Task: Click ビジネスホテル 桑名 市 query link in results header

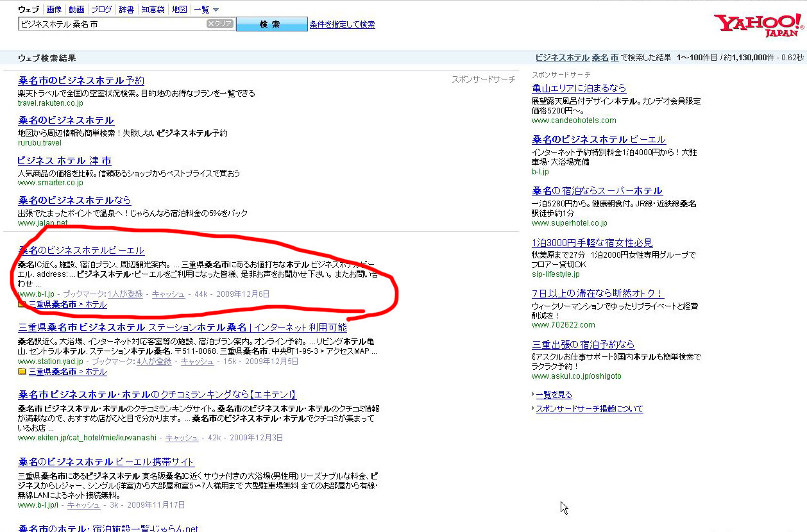Action: [x=577, y=58]
